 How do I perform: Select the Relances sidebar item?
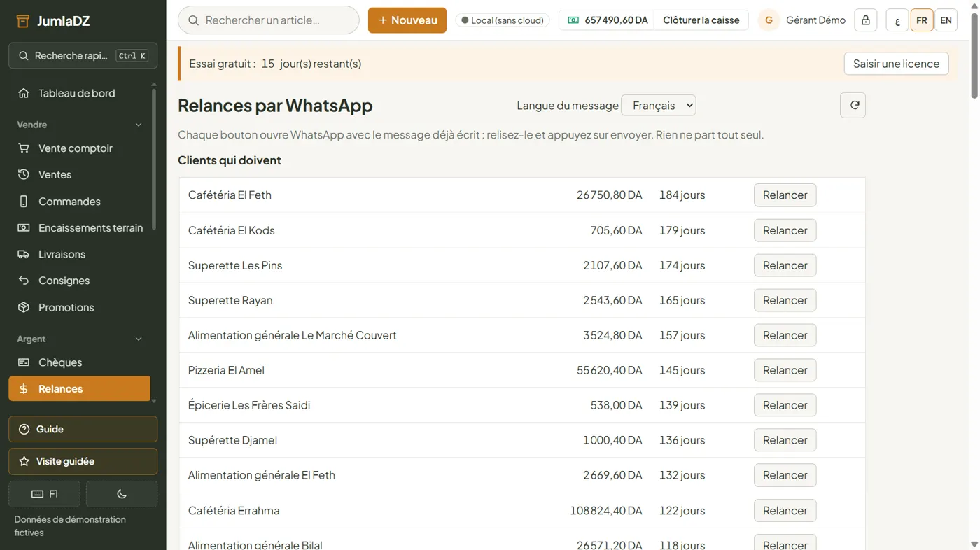coord(79,389)
